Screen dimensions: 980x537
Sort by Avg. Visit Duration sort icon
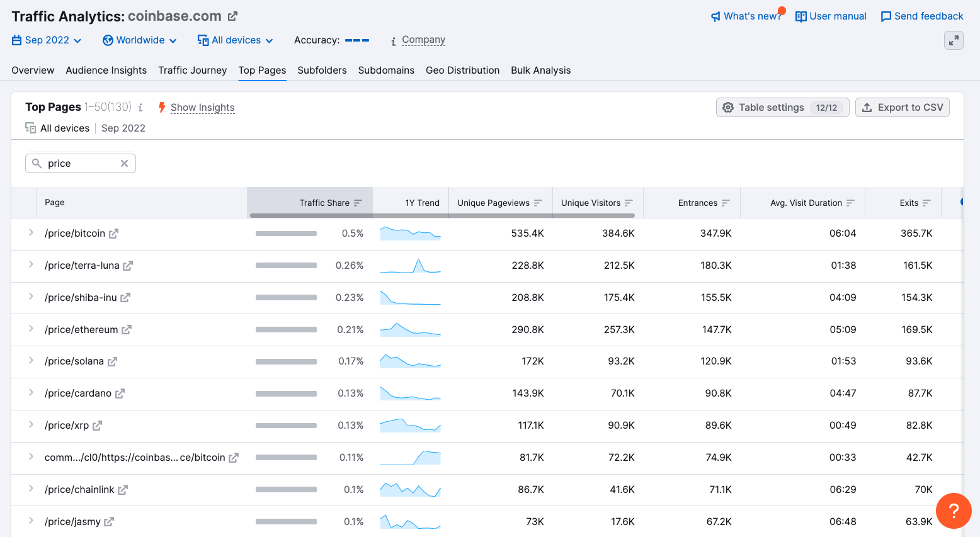click(850, 203)
